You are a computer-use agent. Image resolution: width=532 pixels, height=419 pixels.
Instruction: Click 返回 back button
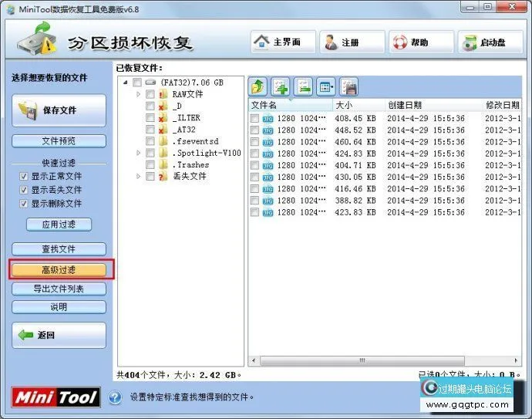click(59, 335)
